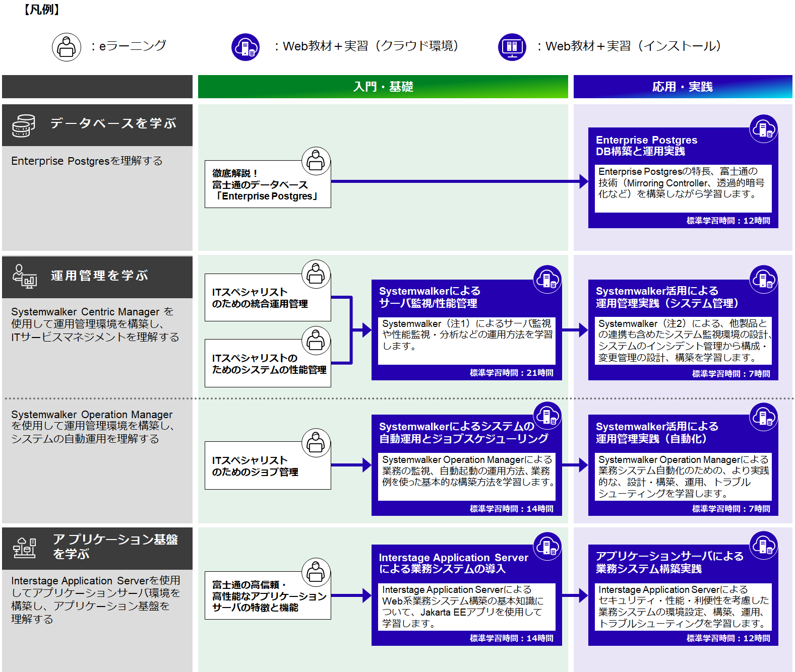Viewport: 795px width, 672px height.
Task: Open Systemwalker活用による運用管理実践(システム管理) title
Action: [x=667, y=297]
